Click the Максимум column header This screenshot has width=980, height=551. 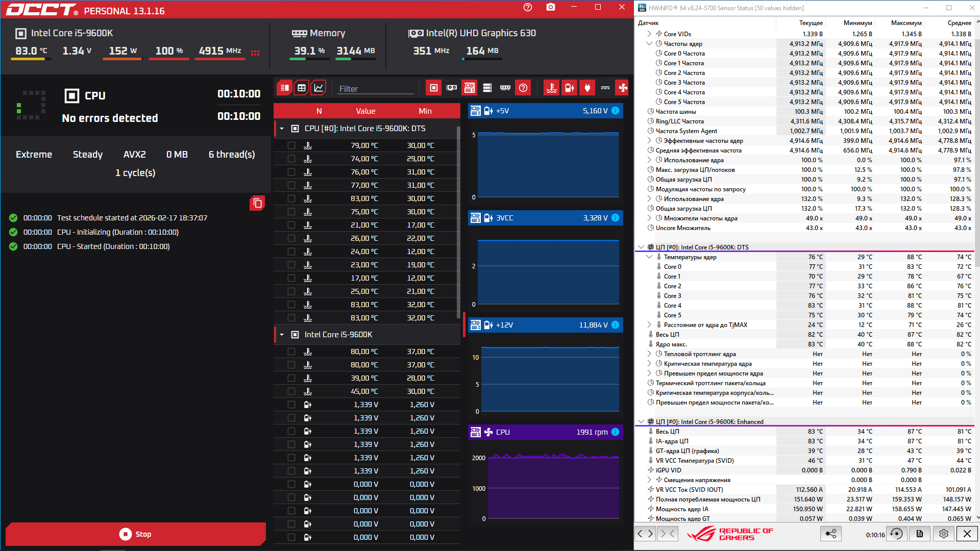pos(906,23)
